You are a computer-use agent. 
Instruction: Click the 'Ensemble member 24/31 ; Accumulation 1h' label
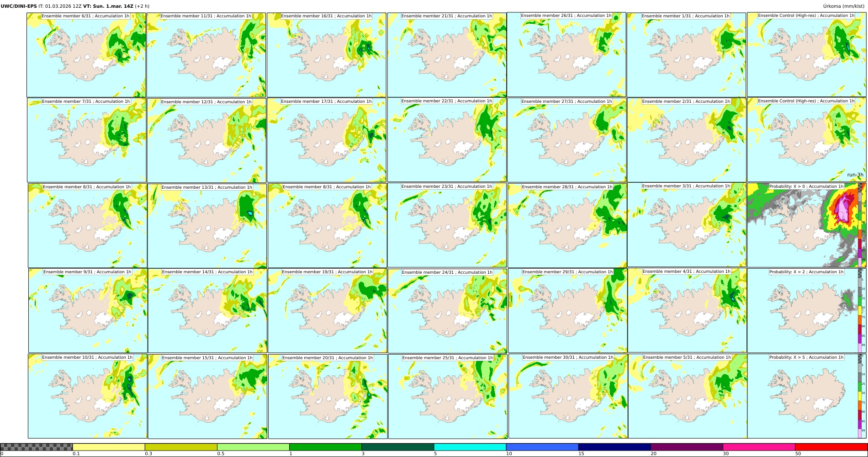point(447,272)
